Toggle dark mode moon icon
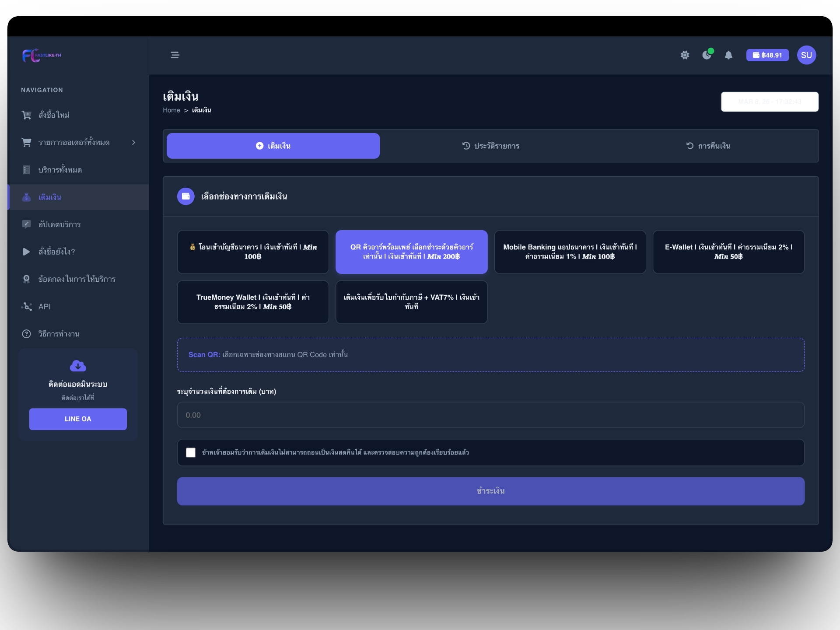Viewport: 840px width, 630px height. (x=707, y=55)
